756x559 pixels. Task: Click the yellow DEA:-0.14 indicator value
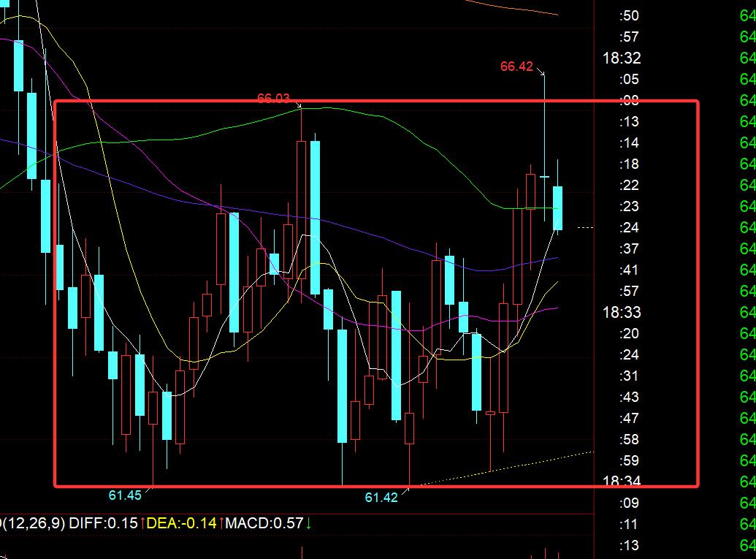coord(182,523)
